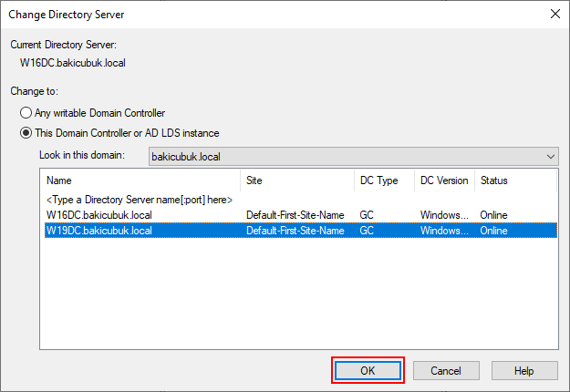Sort list by Site column header
The width and height of the screenshot is (570, 392).
click(x=297, y=181)
